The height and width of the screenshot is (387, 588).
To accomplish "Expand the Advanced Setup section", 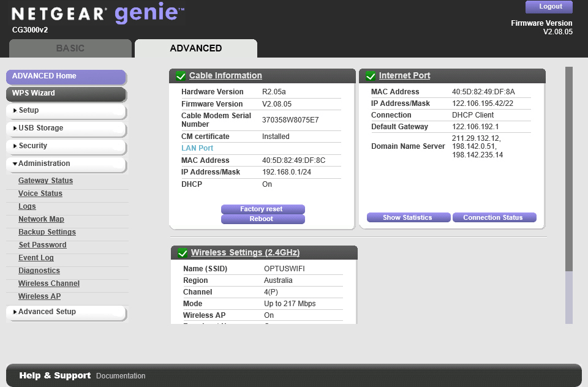I will (66, 312).
